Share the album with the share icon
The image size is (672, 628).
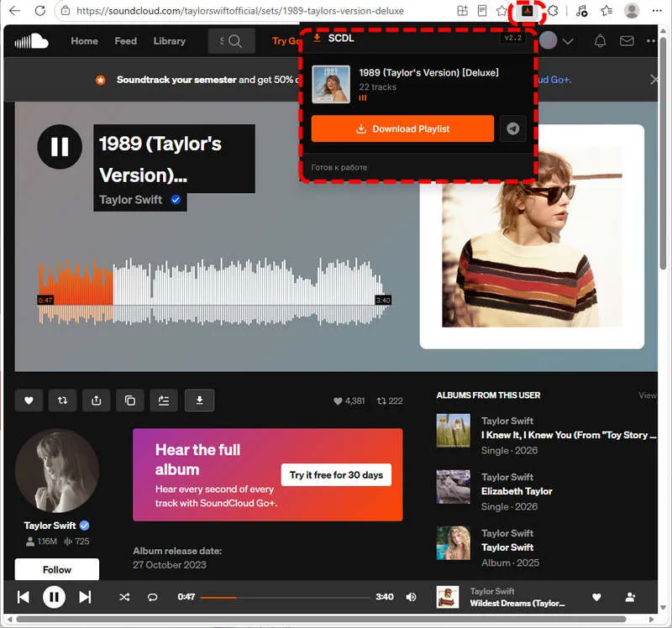(x=97, y=400)
